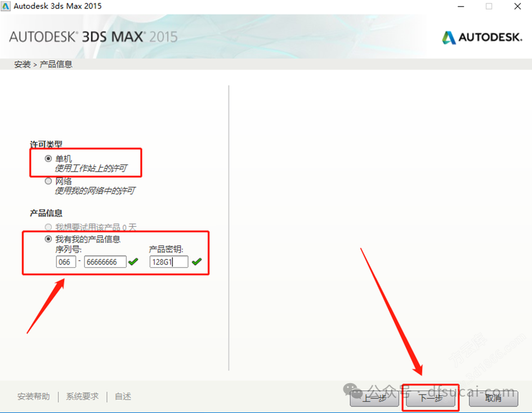Close the installer window

coord(517,6)
